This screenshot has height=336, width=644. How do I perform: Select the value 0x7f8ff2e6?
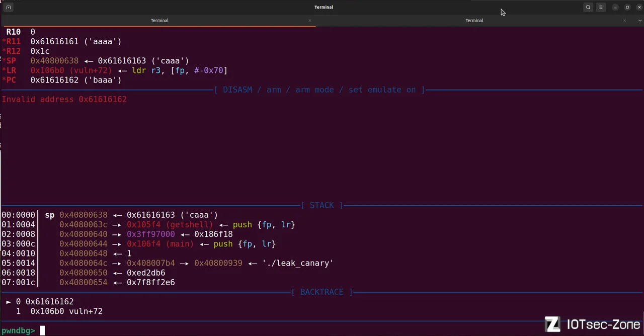151,282
